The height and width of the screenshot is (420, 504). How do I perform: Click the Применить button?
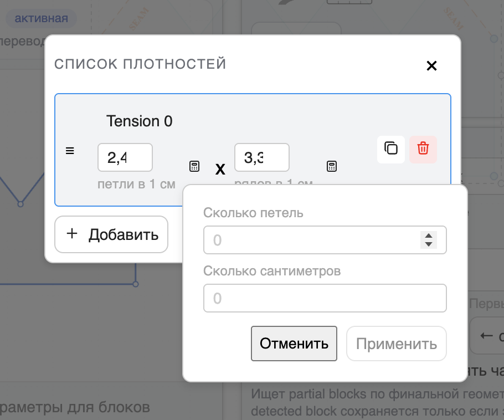click(x=397, y=344)
